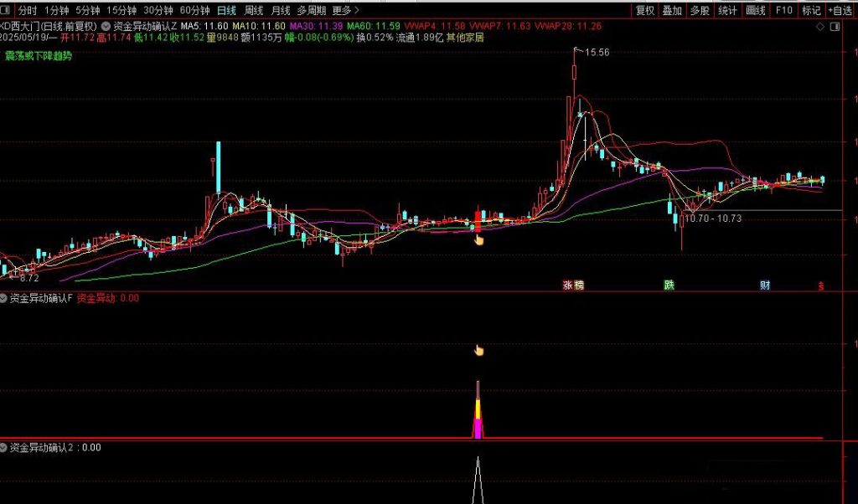The image size is (858, 504).
Task: Click the red $ marker icon
Action: (x=821, y=285)
